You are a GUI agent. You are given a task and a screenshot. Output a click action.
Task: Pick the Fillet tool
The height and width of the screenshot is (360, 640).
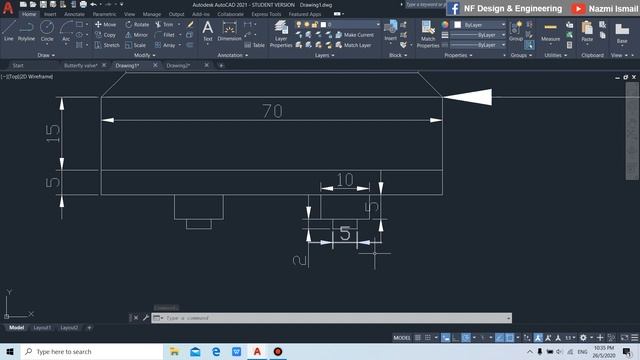pyautogui.click(x=165, y=35)
